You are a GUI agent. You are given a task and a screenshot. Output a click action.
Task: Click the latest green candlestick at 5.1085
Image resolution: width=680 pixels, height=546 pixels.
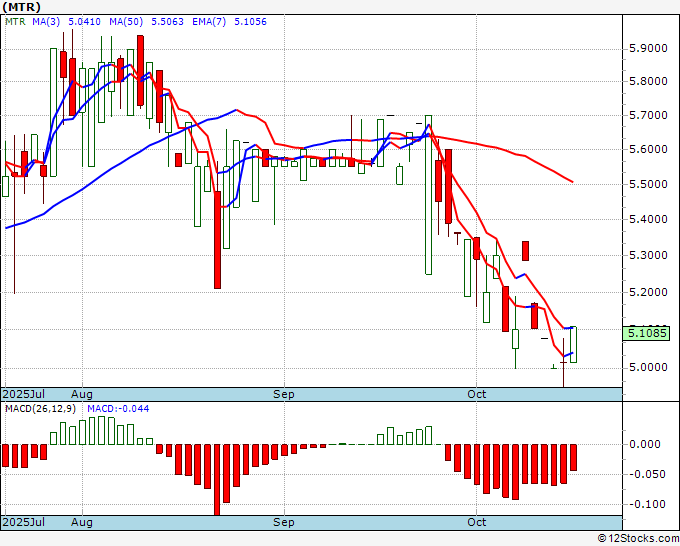573,345
